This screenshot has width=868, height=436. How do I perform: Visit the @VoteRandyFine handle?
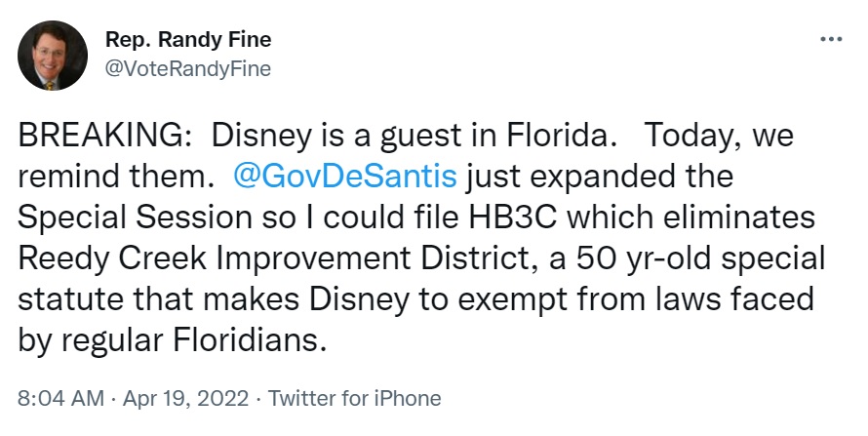187,68
